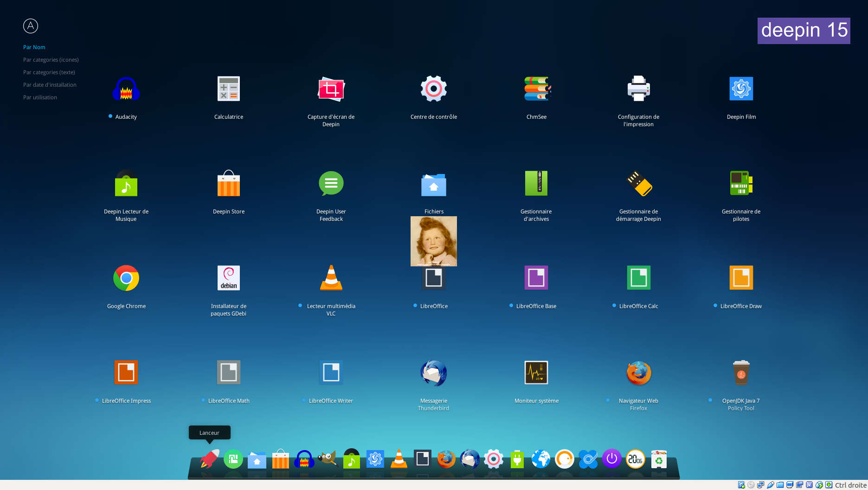Open OpenJDK Java 7 Policy Tool
The height and width of the screenshot is (490, 868).
tap(741, 373)
